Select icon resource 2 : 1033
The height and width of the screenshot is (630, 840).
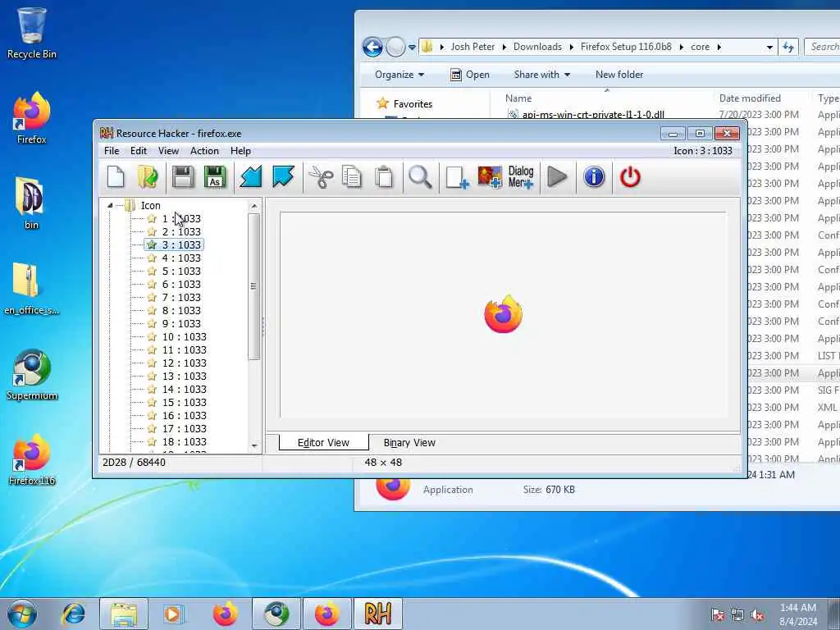click(181, 232)
